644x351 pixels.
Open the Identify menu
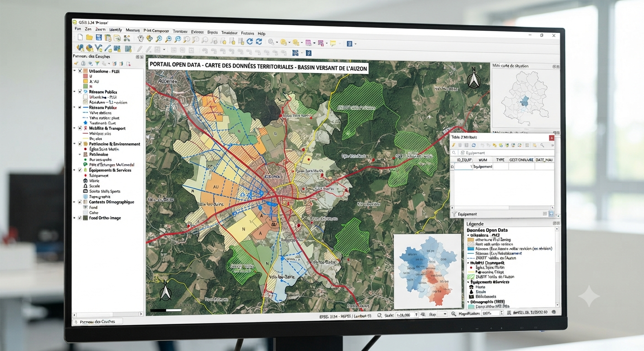pos(116,30)
